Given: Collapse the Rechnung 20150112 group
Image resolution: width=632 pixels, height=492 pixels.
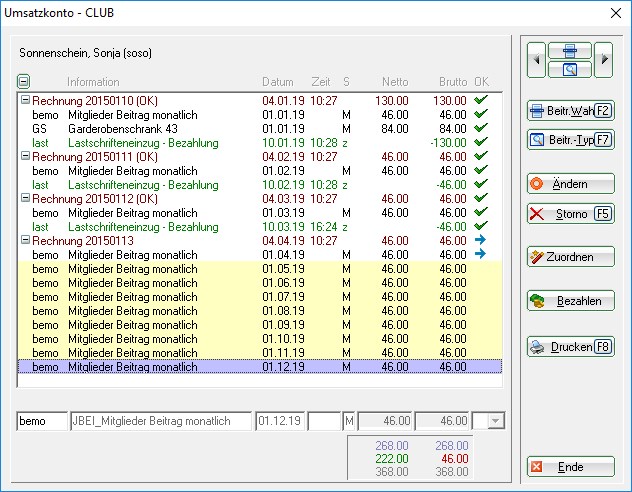Looking at the screenshot, I should [x=24, y=199].
